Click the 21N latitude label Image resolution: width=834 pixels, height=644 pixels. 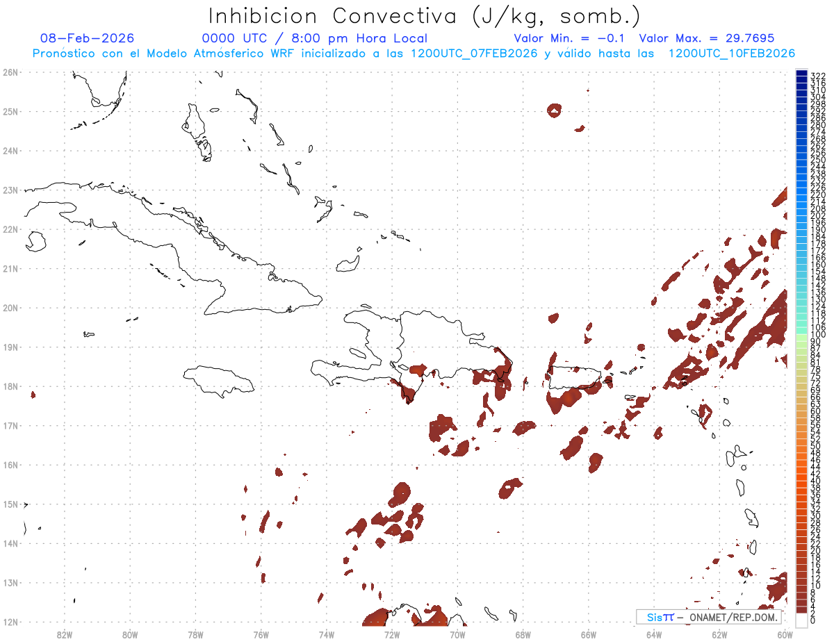click(x=10, y=268)
